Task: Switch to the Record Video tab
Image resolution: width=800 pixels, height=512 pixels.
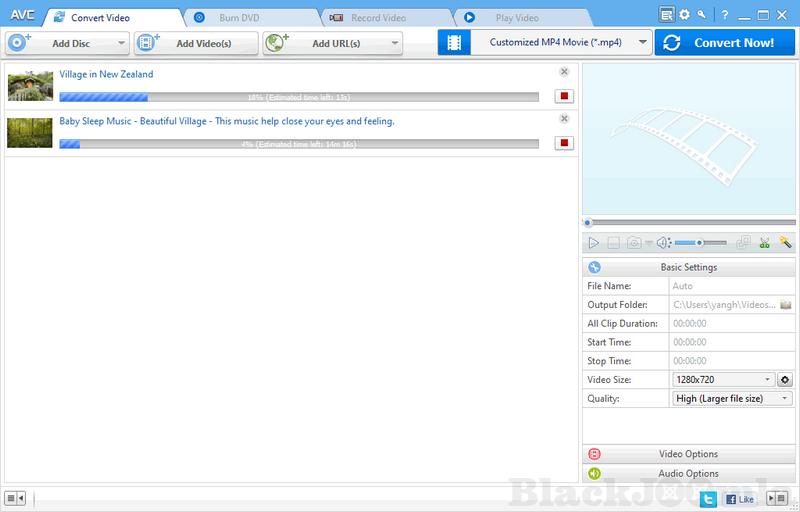Action: click(x=377, y=18)
